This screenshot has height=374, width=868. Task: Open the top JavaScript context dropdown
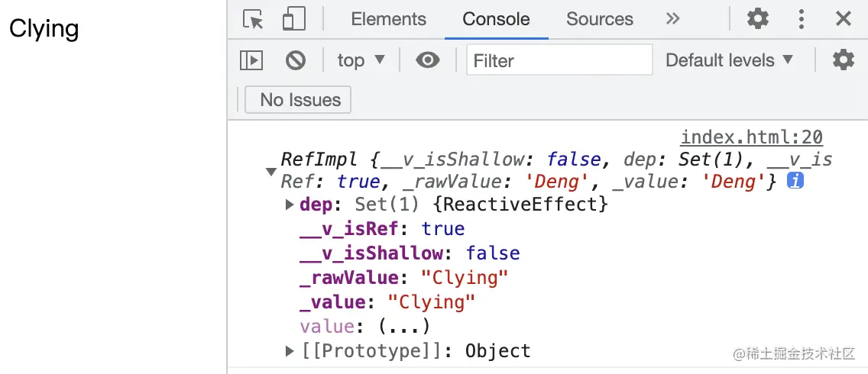(361, 60)
